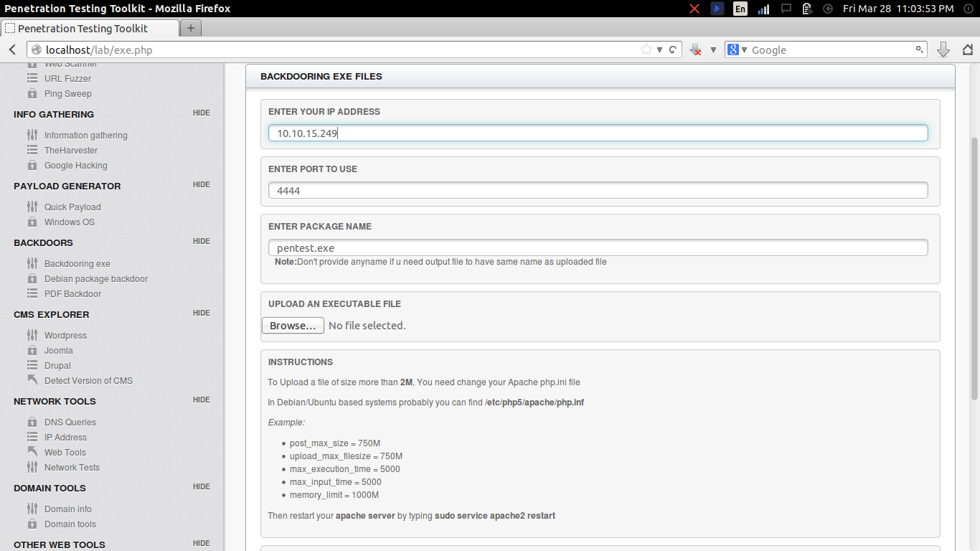Click the DNS Queries lock icon
980x551 pixels.
[x=32, y=422]
